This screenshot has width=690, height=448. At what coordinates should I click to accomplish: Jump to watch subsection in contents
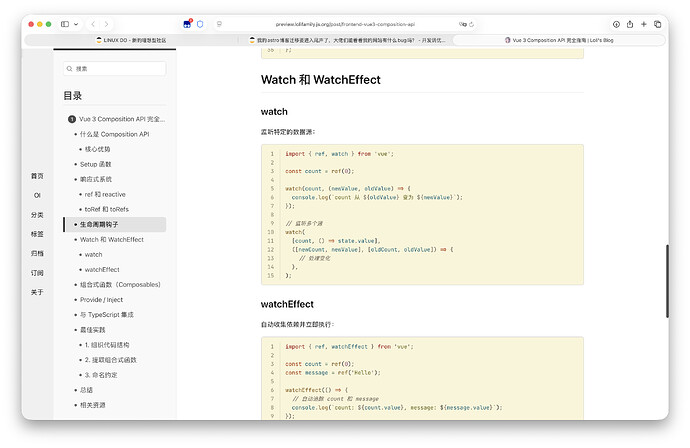pos(93,254)
